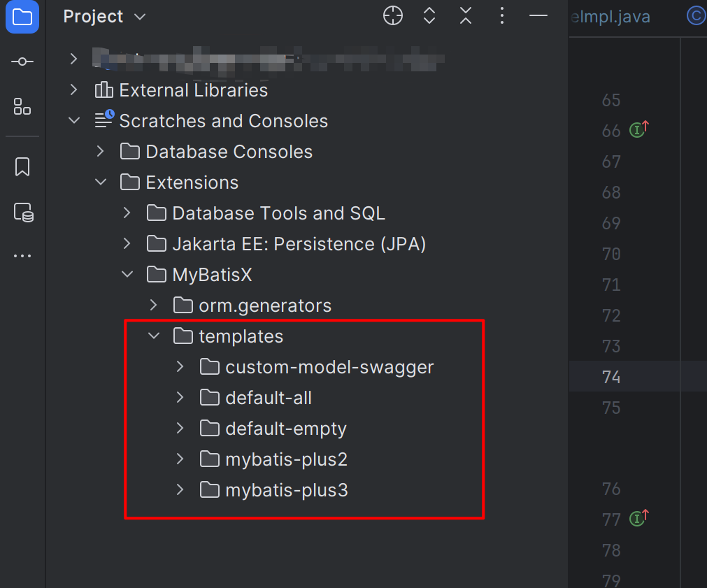Click Select Opened File crosshair icon
The image size is (707, 588).
[x=393, y=16]
